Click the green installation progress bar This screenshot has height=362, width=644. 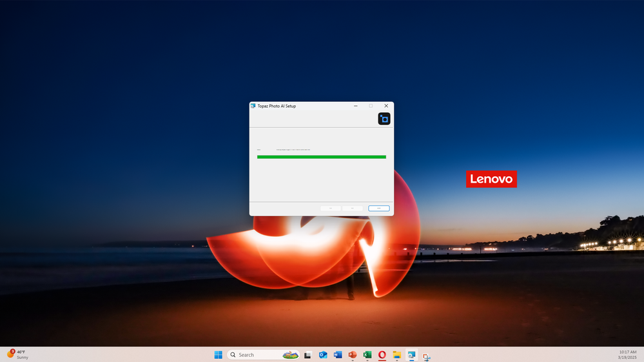(322, 157)
